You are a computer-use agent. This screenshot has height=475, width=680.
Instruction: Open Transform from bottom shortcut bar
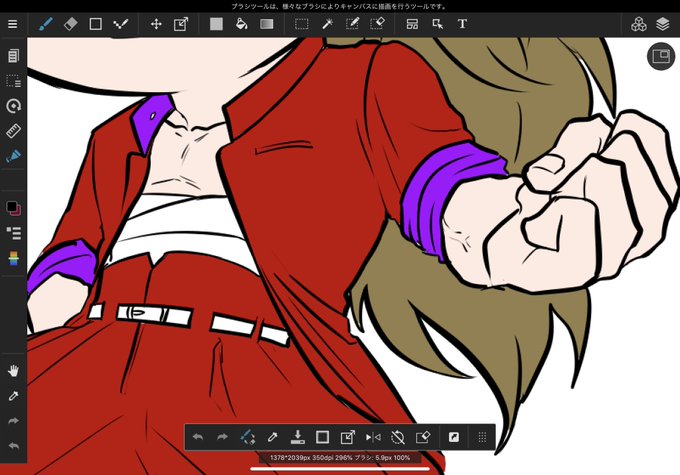[347, 437]
